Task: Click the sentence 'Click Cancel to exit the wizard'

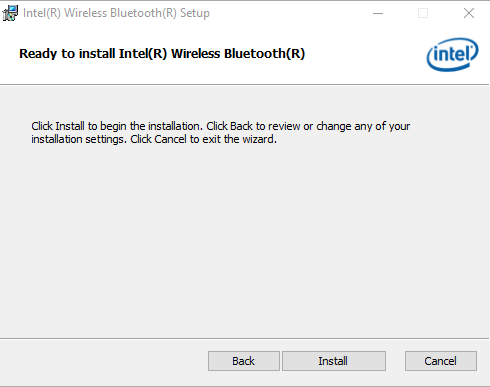Action: tap(203, 139)
